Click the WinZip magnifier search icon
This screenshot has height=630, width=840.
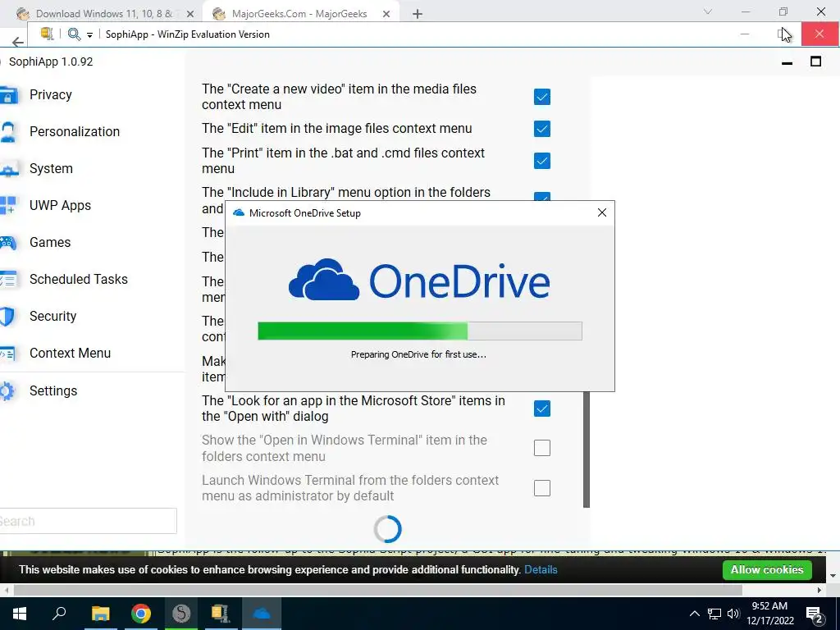point(74,34)
